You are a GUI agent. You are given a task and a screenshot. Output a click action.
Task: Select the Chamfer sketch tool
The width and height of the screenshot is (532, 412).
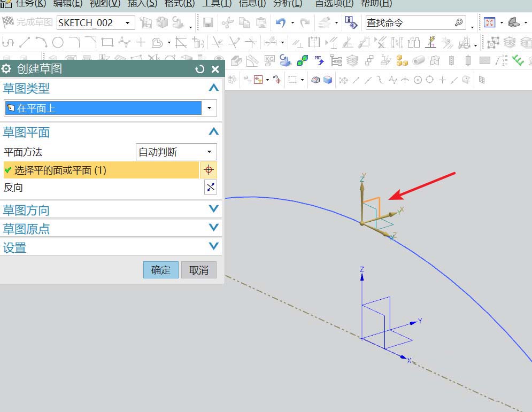[90, 42]
